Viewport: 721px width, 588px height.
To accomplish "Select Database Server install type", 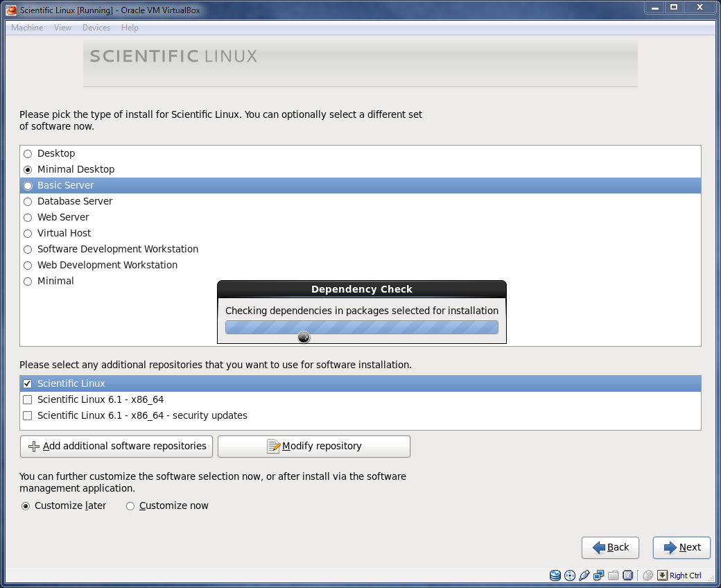I will tap(28, 201).
